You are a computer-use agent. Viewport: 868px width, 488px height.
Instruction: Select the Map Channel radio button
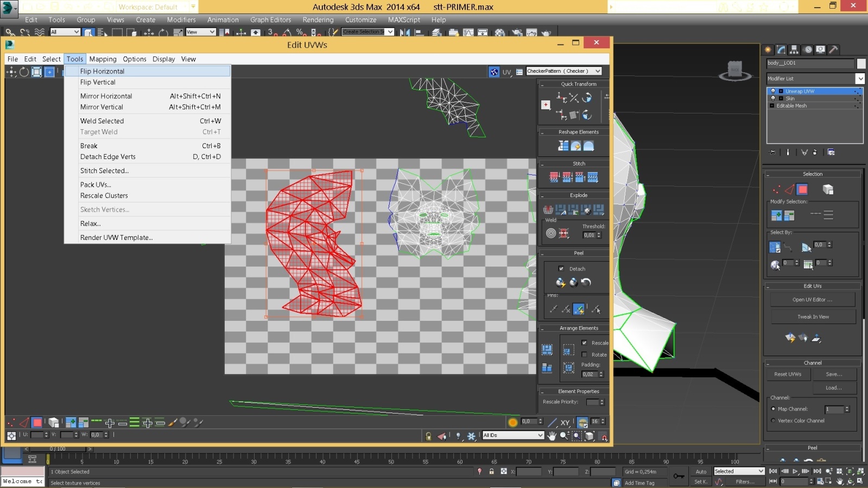point(773,409)
